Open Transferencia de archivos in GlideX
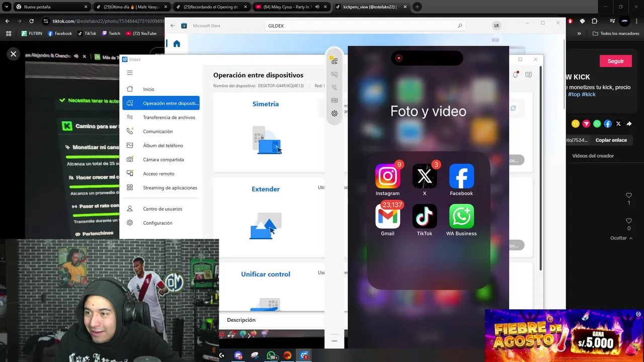This screenshot has height=362, width=644. pyautogui.click(x=161, y=117)
